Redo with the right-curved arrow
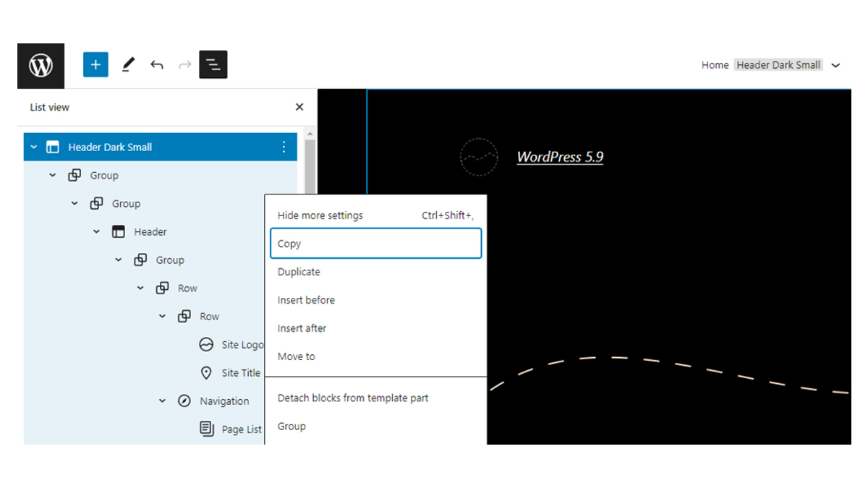The width and height of the screenshot is (868, 488). point(184,65)
